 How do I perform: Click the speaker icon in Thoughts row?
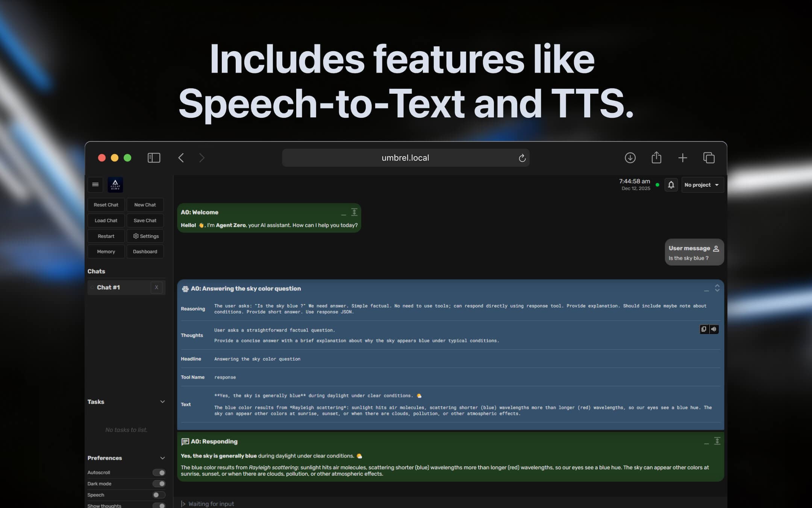714,329
